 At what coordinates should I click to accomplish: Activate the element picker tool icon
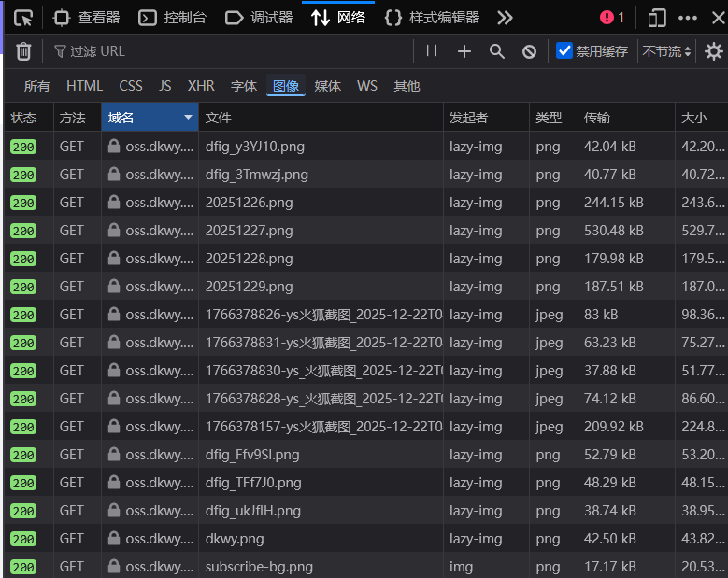coord(23,17)
